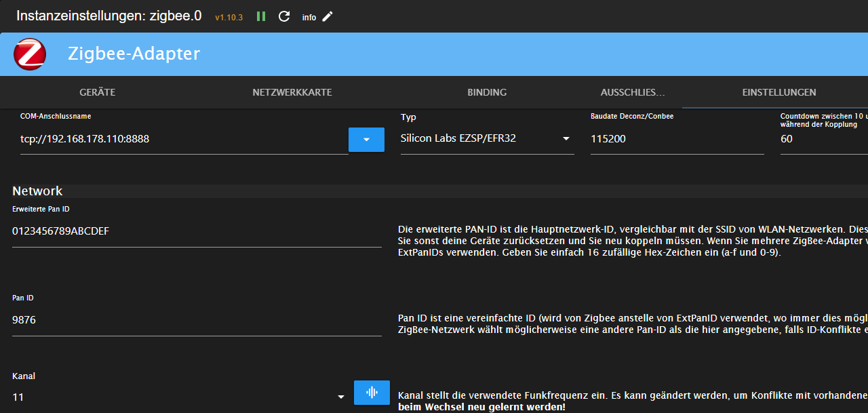Open the Typ adapter type dropdown
Image resolution: width=868 pixels, height=413 pixels.
coord(487,139)
